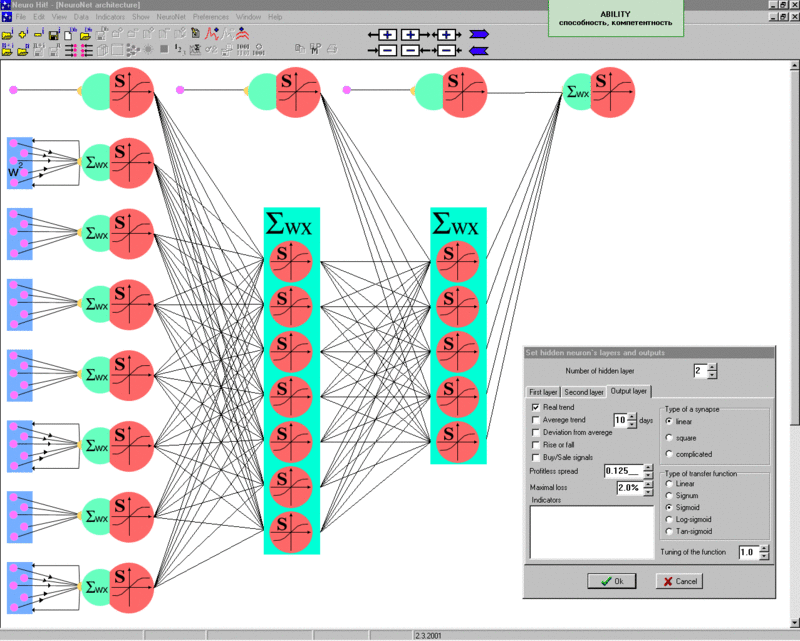This screenshot has height=641, width=800.
Task: Increase the Maximal loss value
Action: pos(648,484)
